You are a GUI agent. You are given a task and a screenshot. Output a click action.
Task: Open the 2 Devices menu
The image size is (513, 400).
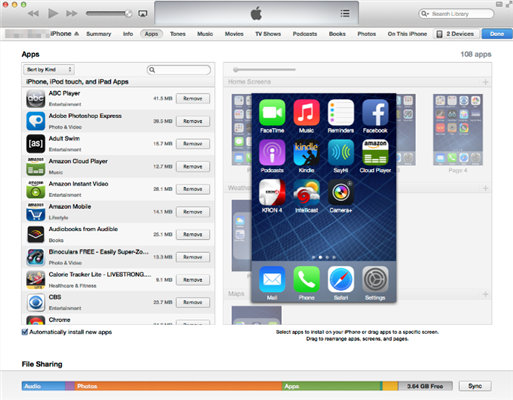456,34
